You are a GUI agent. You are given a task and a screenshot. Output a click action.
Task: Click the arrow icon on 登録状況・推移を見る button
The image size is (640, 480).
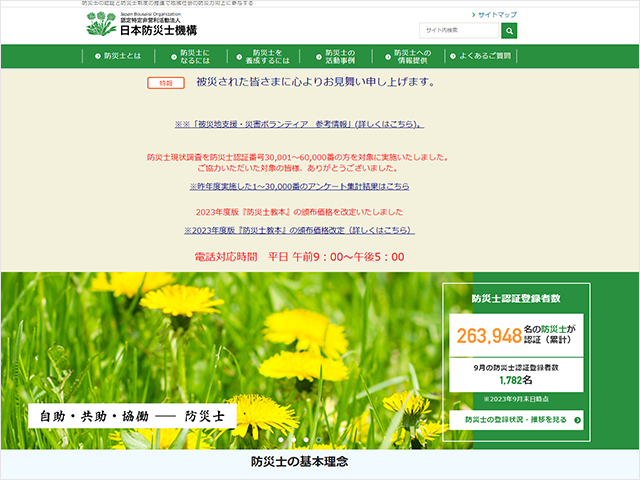pyautogui.click(x=577, y=420)
